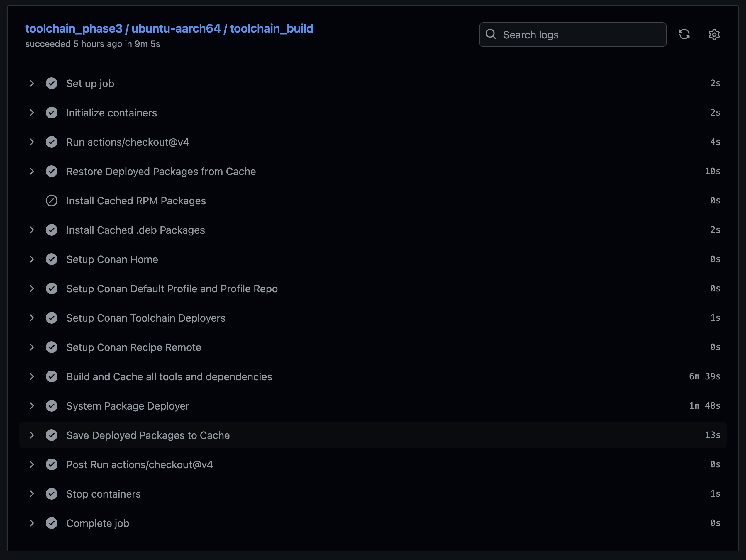
Task: Click the success checkmark beside Set up job
Action: (52, 83)
